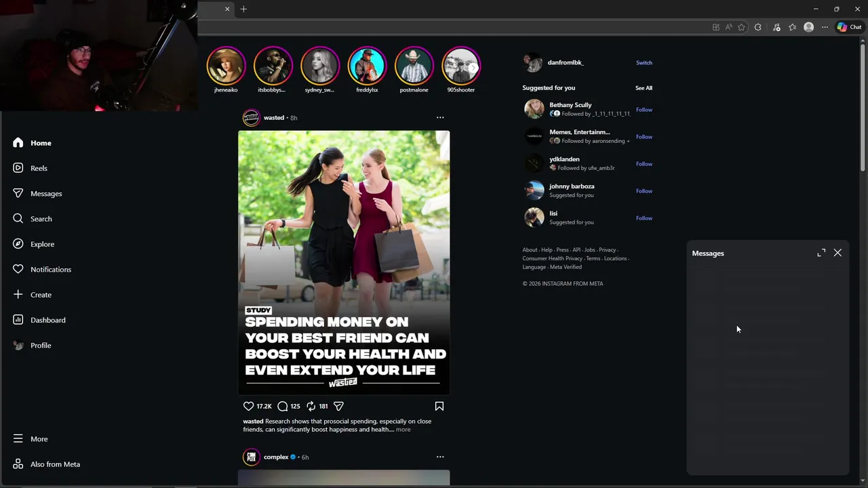Open Copilot Chat in the browser
The image size is (868, 488).
tap(849, 27)
